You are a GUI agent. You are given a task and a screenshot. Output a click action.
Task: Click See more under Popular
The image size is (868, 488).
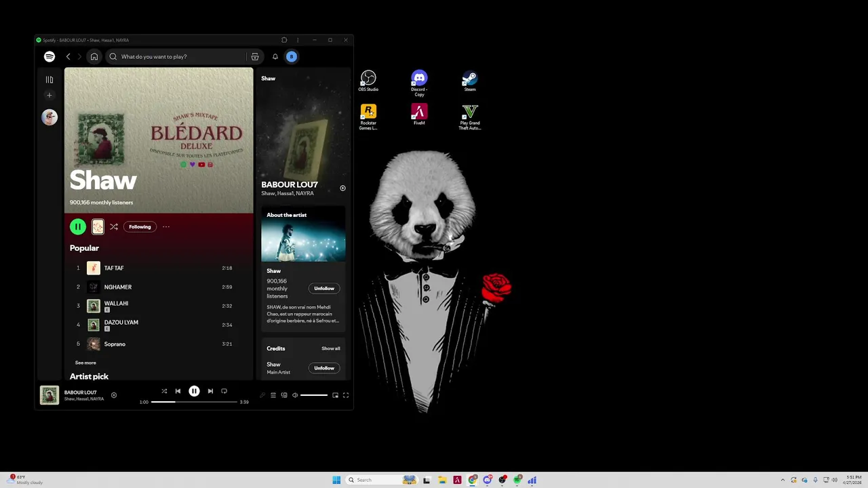[x=85, y=363]
